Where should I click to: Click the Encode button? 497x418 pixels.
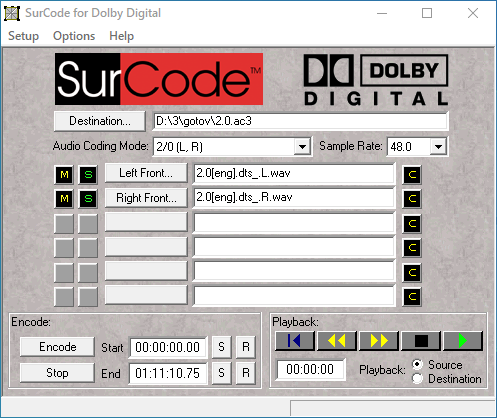pyautogui.click(x=57, y=347)
